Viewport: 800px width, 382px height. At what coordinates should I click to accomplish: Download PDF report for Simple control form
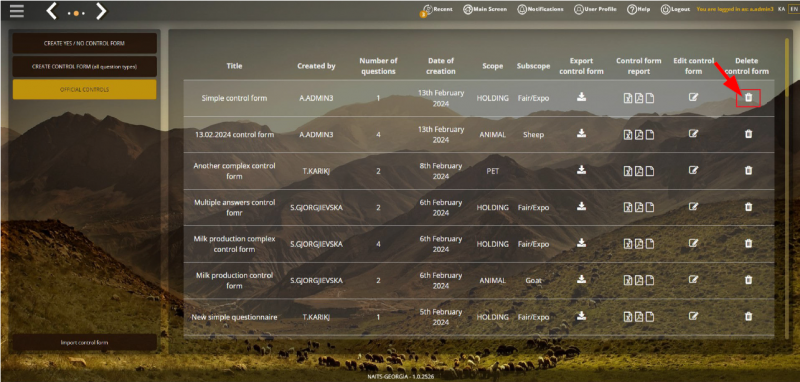pos(639,98)
